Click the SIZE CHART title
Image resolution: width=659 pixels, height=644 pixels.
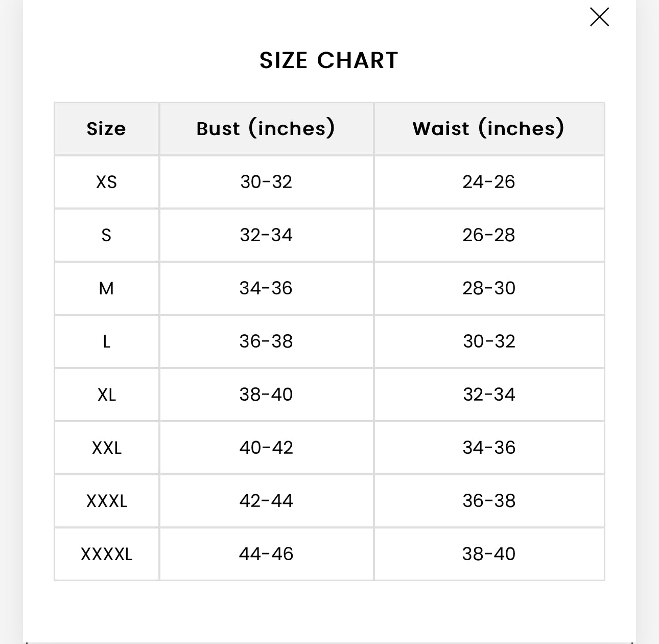tap(329, 59)
